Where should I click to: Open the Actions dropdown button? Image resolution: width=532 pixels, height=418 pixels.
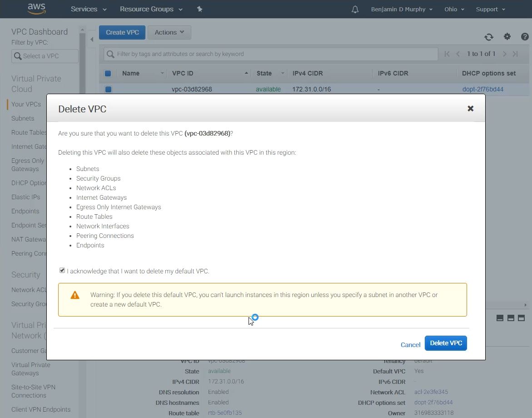click(x=169, y=33)
